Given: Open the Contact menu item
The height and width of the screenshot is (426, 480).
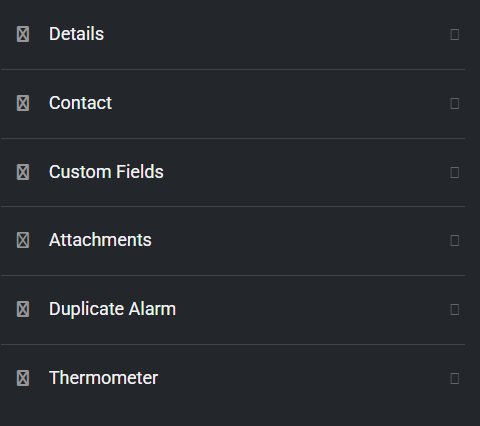Looking at the screenshot, I should pyautogui.click(x=80, y=103).
